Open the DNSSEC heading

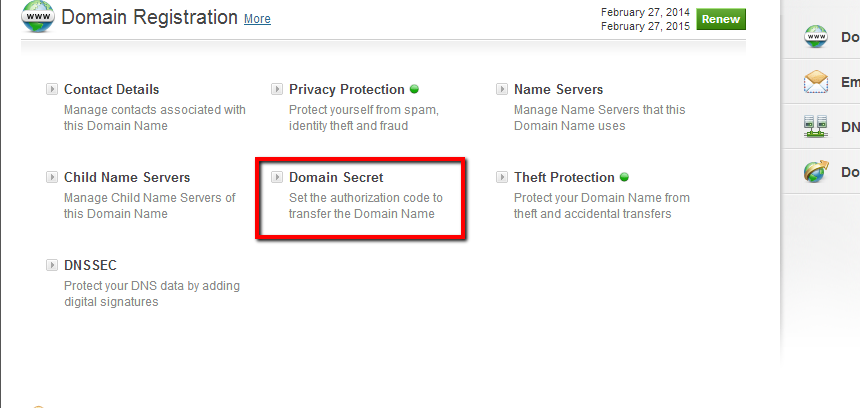click(x=90, y=265)
